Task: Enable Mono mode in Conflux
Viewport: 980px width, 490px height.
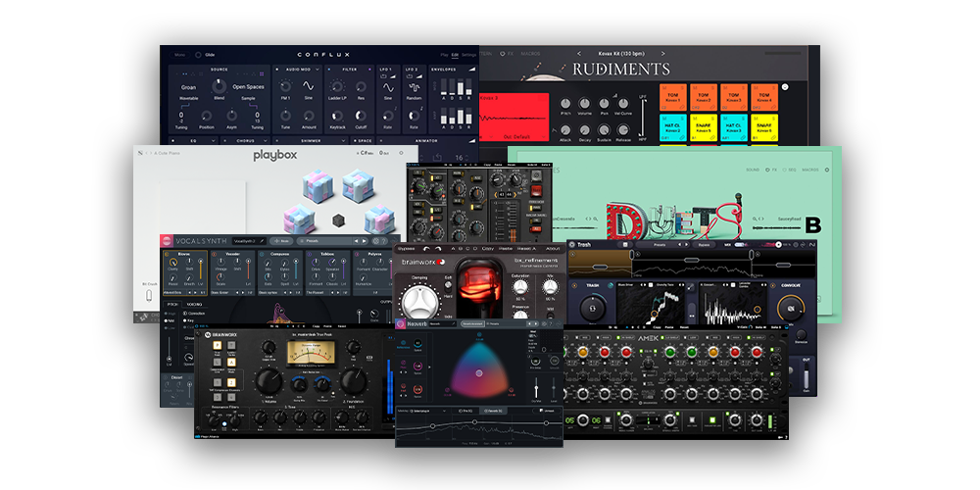Action: click(180, 55)
